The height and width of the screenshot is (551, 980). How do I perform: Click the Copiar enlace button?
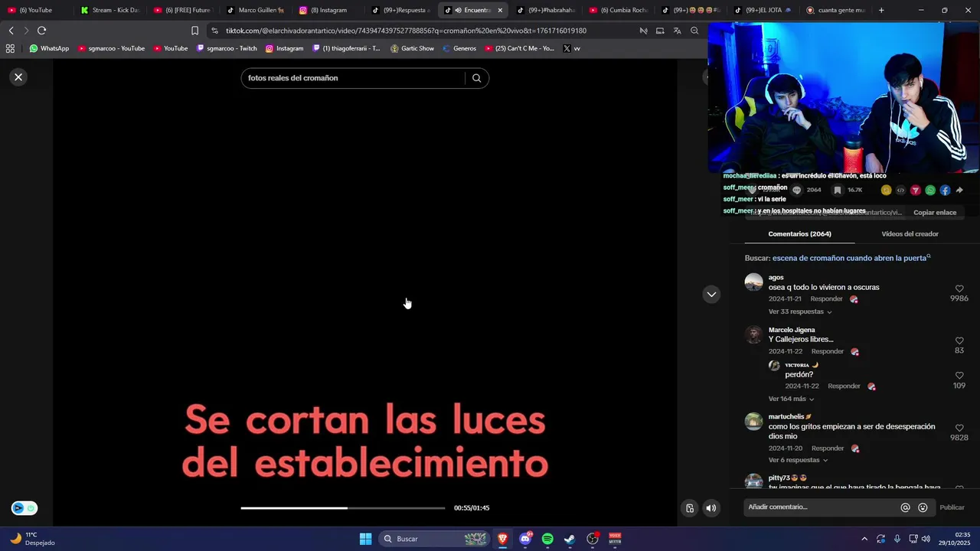(x=935, y=213)
